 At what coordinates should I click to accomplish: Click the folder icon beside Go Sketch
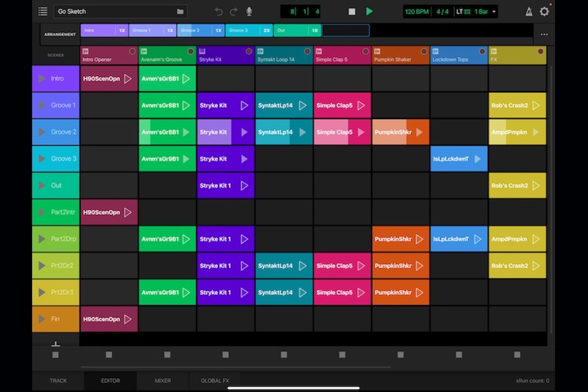(x=180, y=11)
